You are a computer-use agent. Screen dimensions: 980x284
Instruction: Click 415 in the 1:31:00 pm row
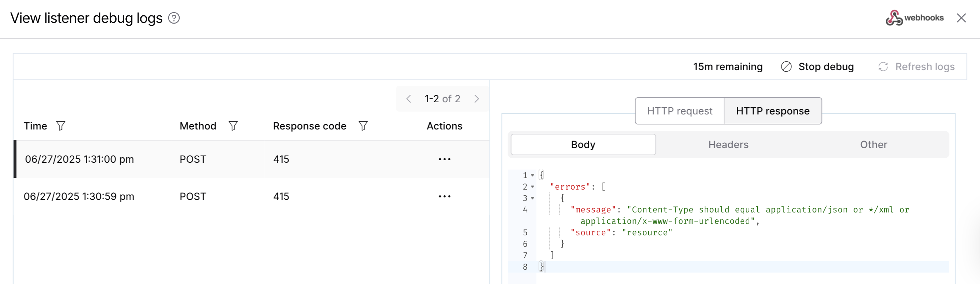tap(281, 159)
